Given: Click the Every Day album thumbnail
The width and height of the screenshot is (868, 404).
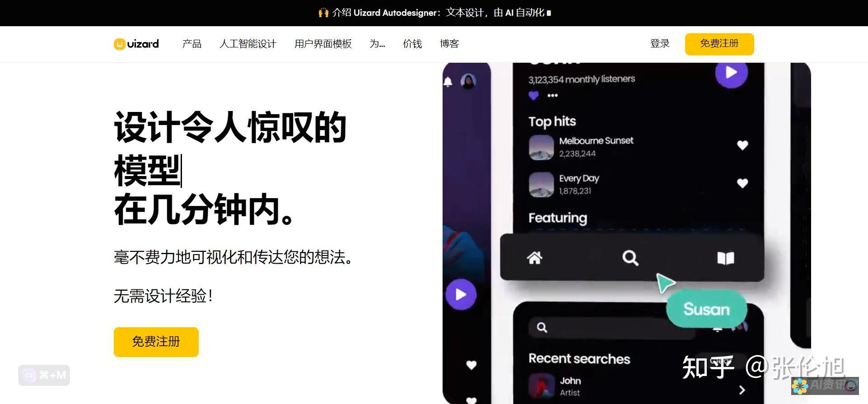Looking at the screenshot, I should pyautogui.click(x=541, y=185).
